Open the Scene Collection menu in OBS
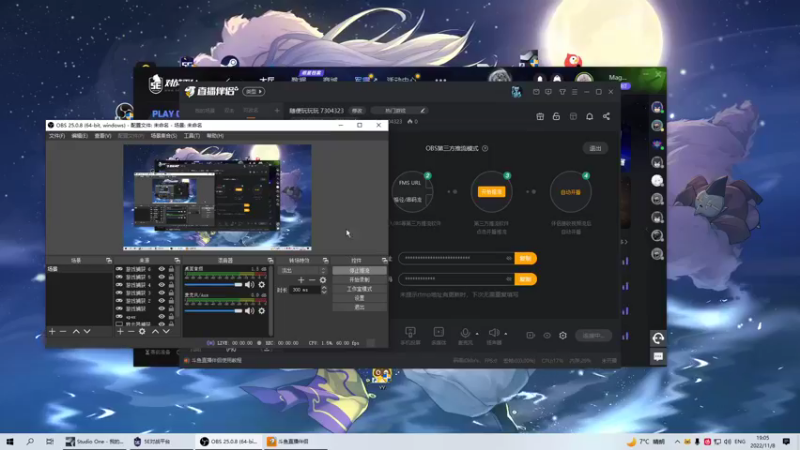The width and height of the screenshot is (800, 450). pyautogui.click(x=164, y=136)
